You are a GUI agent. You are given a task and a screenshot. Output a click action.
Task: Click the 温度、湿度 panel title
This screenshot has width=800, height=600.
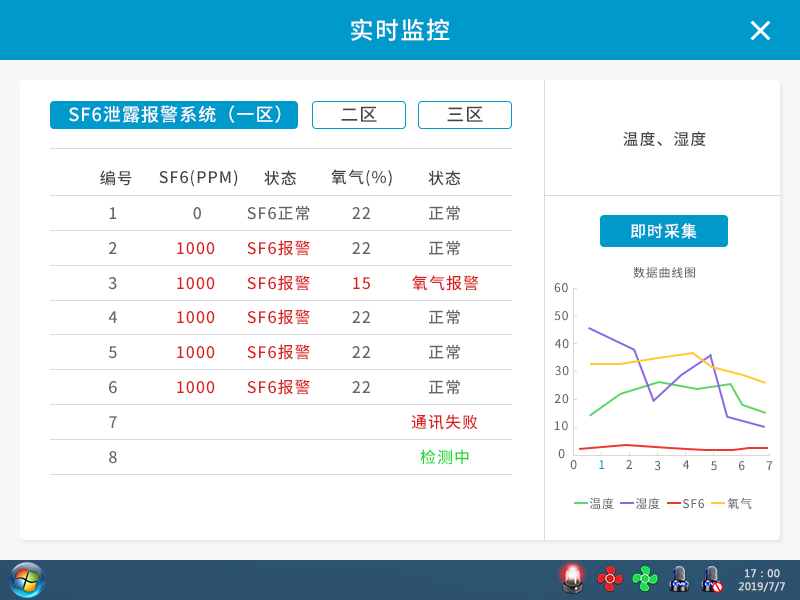(x=664, y=139)
